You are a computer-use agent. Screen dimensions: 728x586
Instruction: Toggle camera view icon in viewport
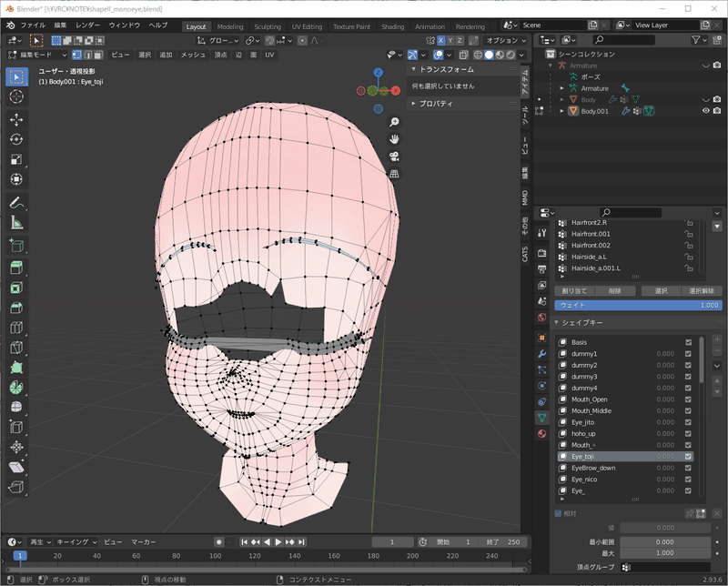pyautogui.click(x=394, y=157)
